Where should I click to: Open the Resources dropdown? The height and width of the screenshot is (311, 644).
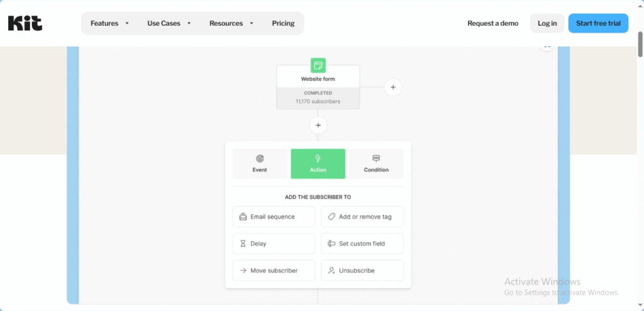[231, 23]
